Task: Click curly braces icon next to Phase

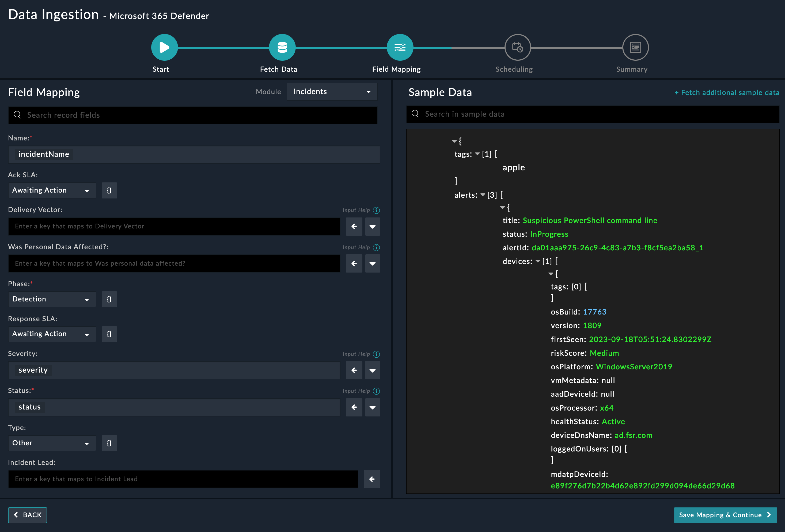Action: tap(109, 299)
